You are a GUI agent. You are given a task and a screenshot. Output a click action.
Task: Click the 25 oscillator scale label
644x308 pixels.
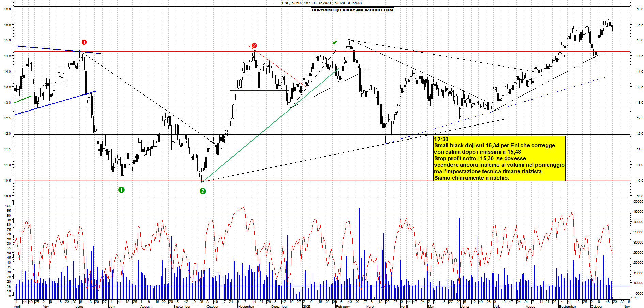9,277
